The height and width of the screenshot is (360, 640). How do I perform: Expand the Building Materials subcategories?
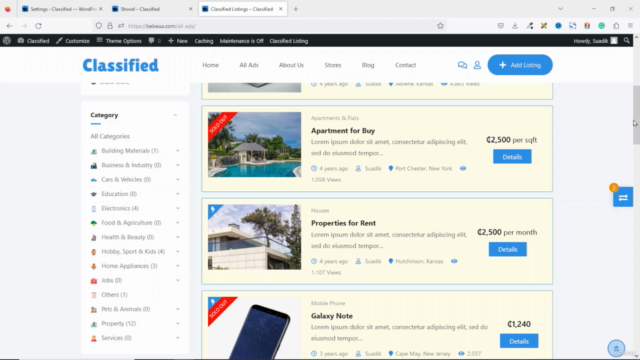pos(178,151)
